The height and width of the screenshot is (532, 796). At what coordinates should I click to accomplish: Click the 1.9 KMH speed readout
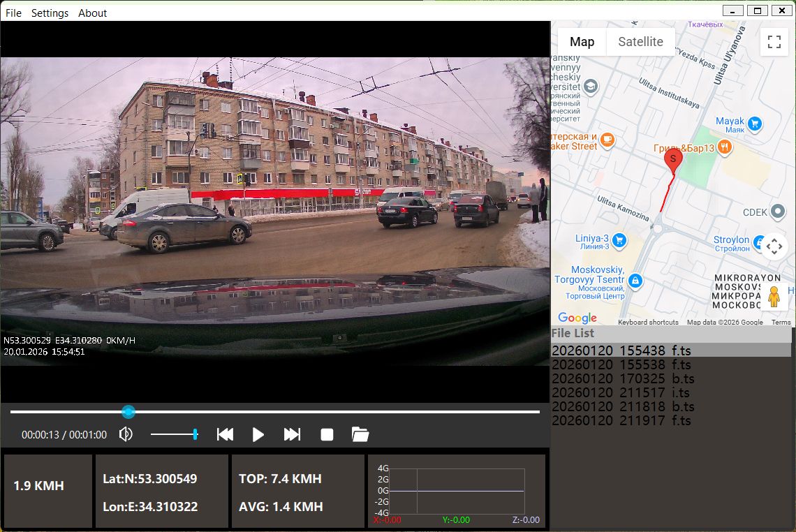click(38, 486)
